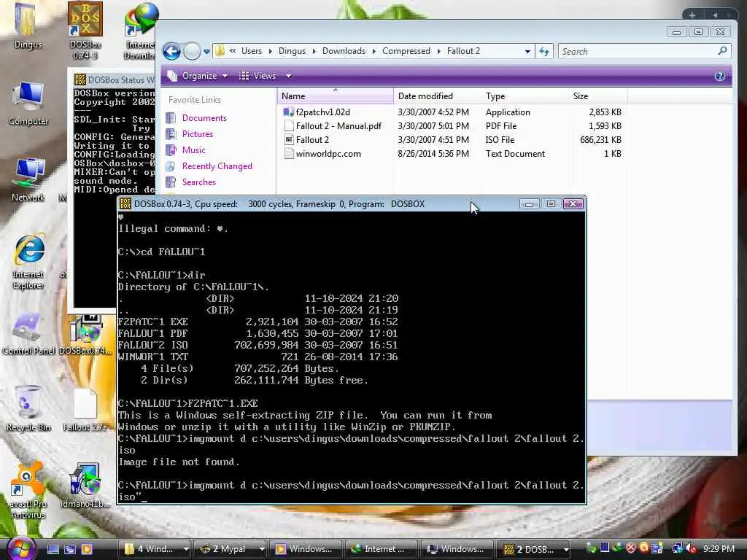Open the 4 Windows Explorer taskbar group
The height and width of the screenshot is (560, 747).
tap(155, 549)
